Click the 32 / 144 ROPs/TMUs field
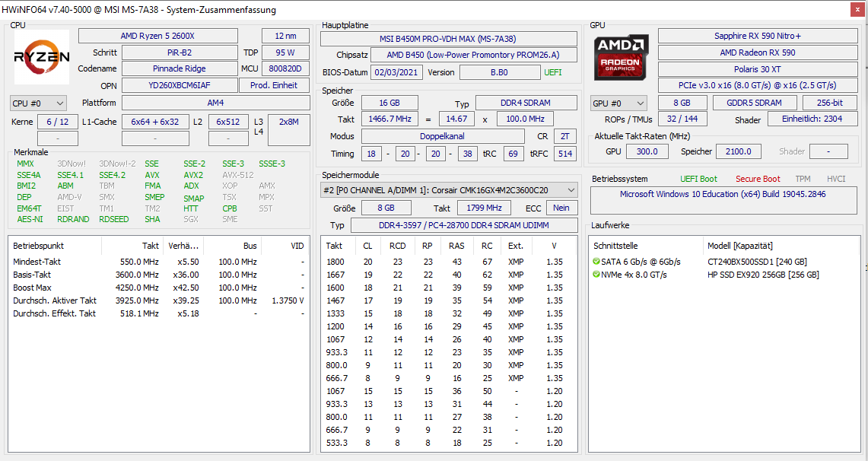The width and height of the screenshot is (868, 461). (x=682, y=119)
